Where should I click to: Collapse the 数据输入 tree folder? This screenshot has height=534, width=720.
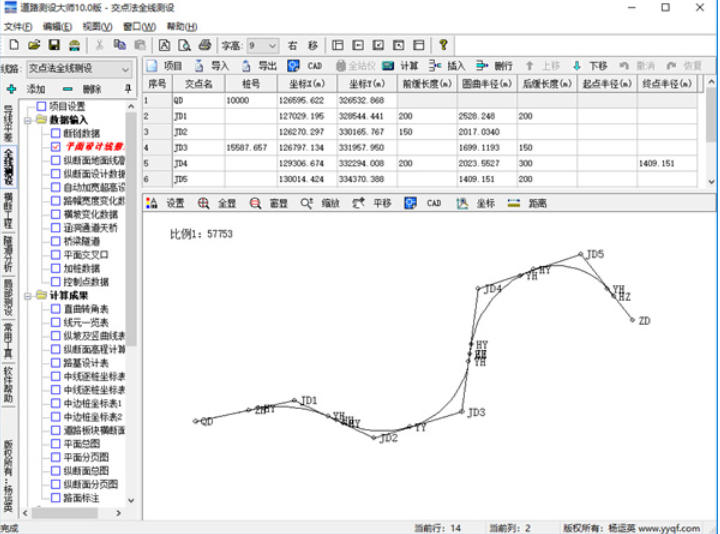coord(28,120)
